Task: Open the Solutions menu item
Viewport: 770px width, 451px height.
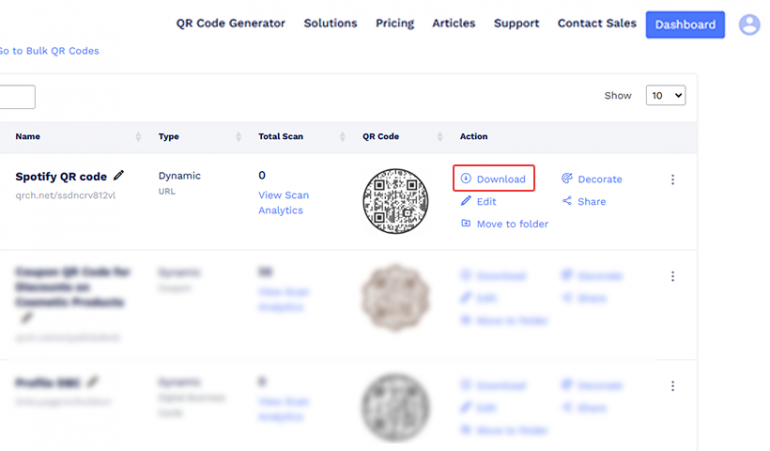Action: click(x=330, y=23)
